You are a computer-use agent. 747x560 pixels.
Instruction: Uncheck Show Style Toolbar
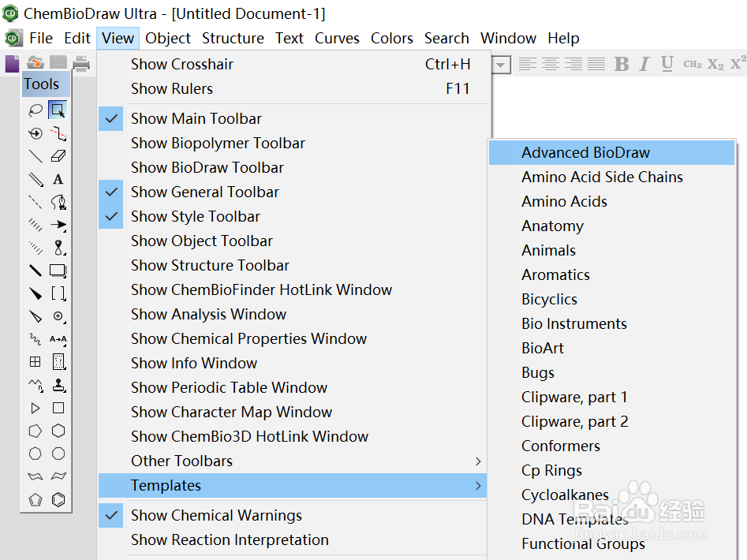293,217
